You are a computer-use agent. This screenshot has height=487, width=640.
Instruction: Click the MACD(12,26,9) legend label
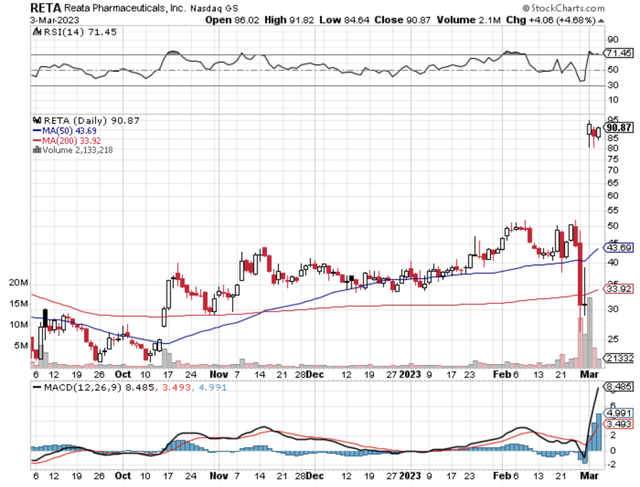(x=82, y=387)
